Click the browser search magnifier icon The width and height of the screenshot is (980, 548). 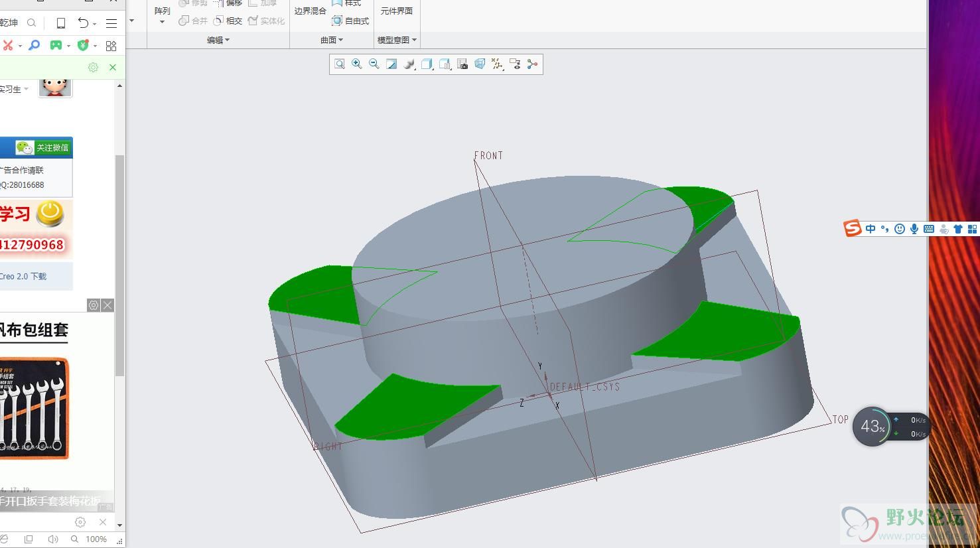coord(31,23)
